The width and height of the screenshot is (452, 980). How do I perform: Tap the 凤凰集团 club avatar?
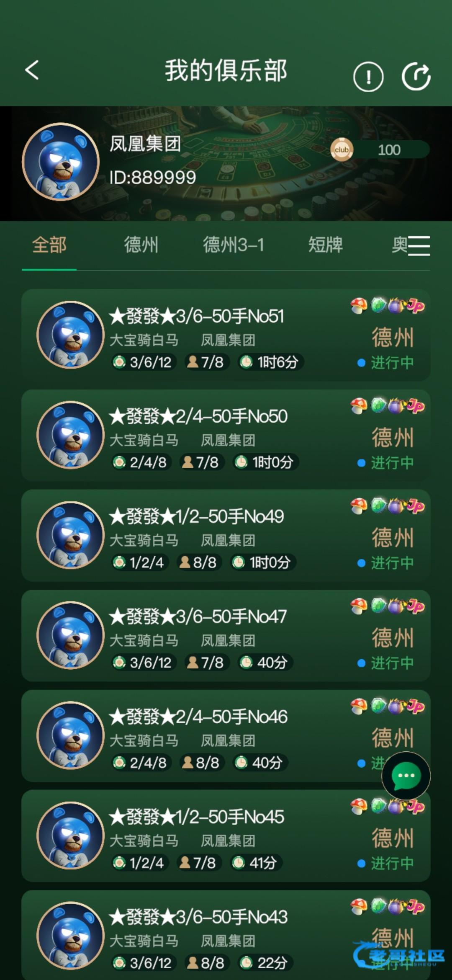point(61,162)
